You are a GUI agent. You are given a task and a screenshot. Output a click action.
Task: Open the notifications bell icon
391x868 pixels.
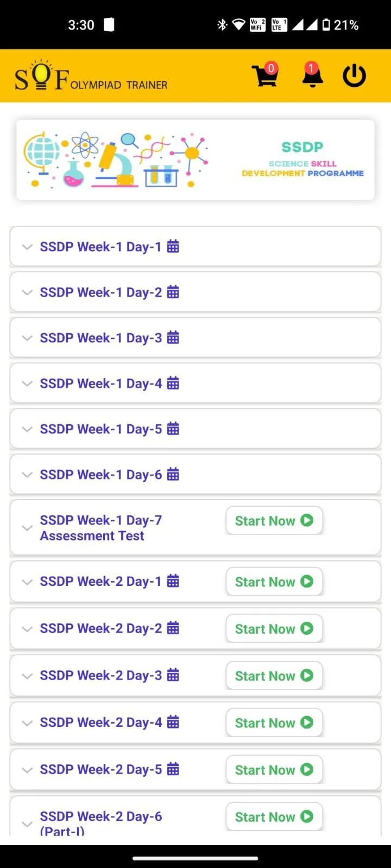point(312,75)
